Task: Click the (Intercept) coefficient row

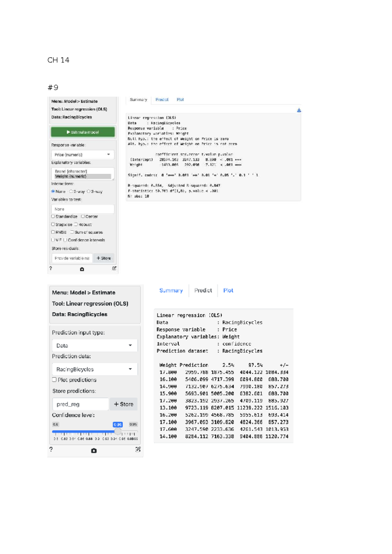Action: [x=186, y=160]
